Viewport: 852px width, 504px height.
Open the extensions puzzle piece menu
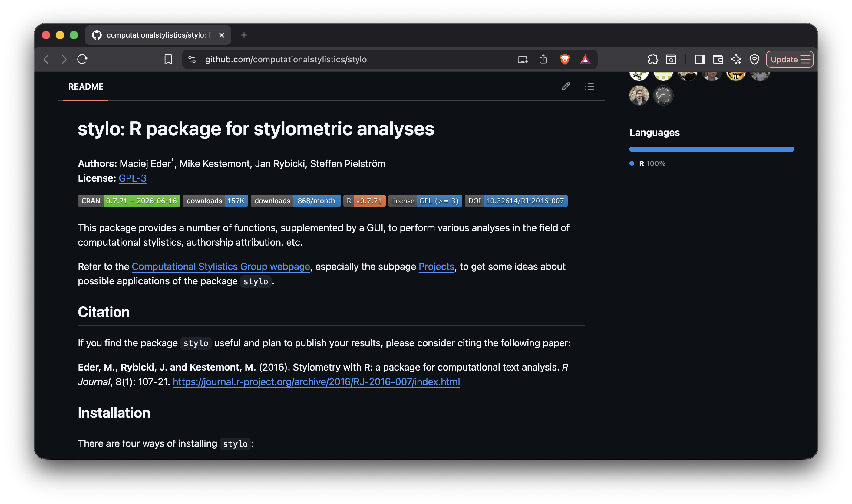(x=653, y=59)
